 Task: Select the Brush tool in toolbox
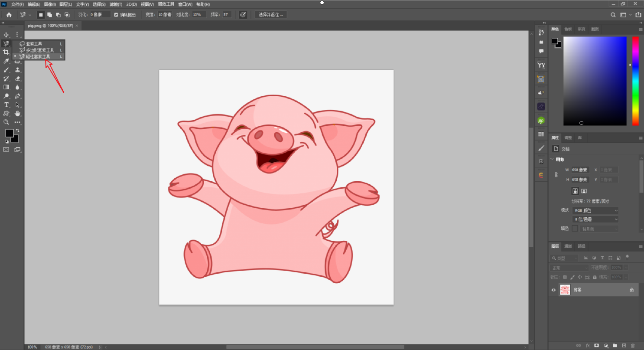(6, 70)
